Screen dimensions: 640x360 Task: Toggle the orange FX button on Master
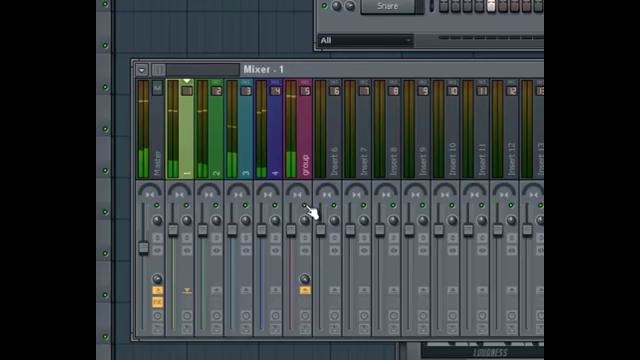(x=158, y=302)
